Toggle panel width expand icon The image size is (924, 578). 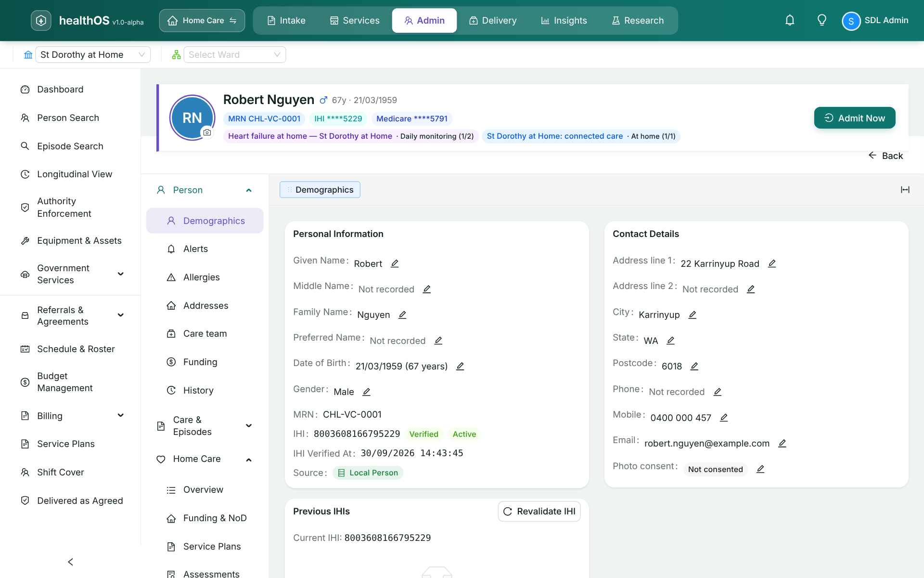pyautogui.click(x=905, y=190)
